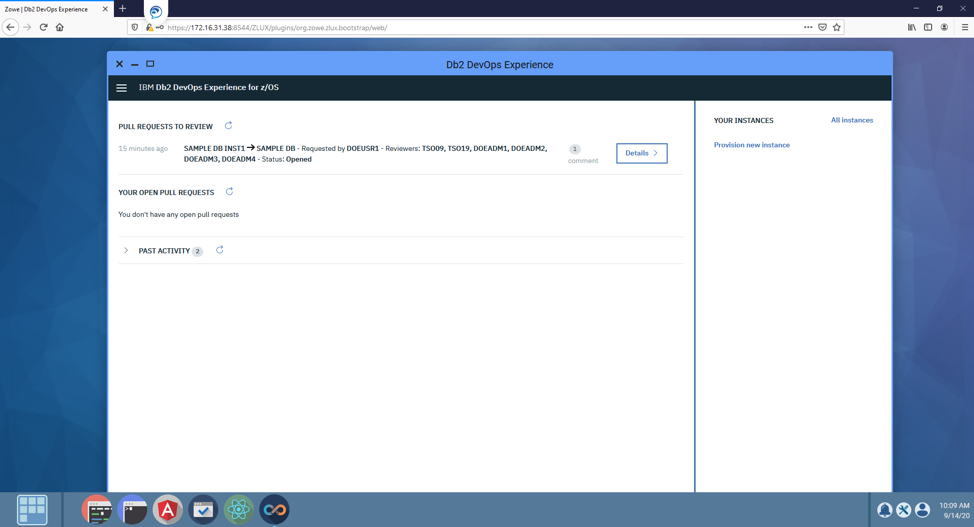
Task: Click the Past Activity count badge
Action: pos(197,251)
